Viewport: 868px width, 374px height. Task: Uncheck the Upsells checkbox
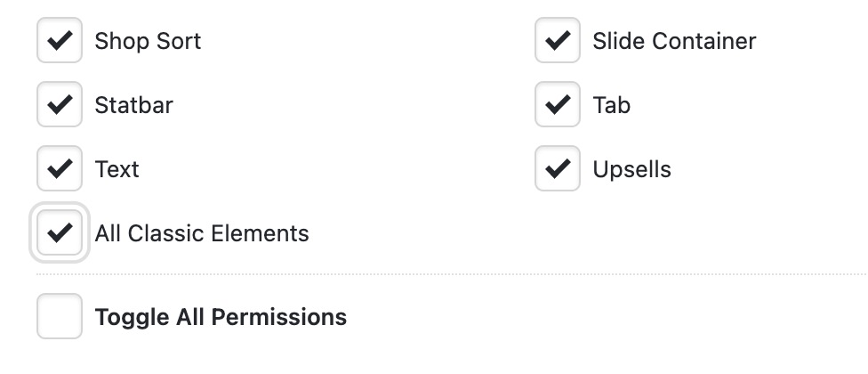558,169
